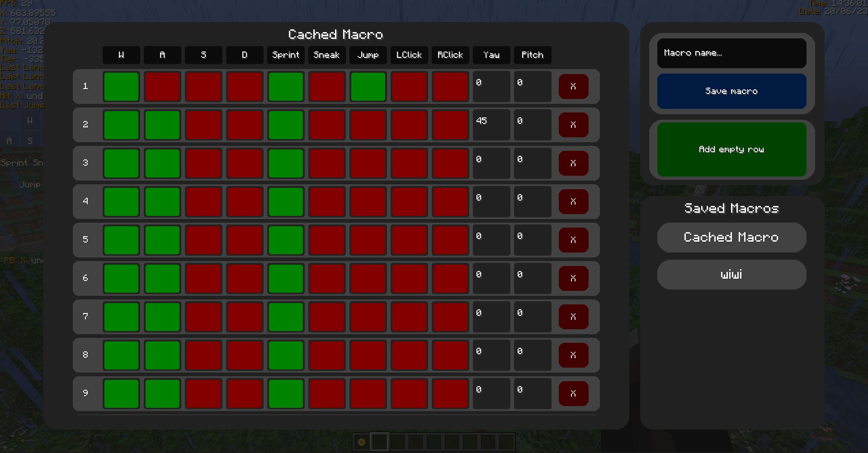The image size is (868, 453).
Task: Click the Add empty row button
Action: point(731,149)
